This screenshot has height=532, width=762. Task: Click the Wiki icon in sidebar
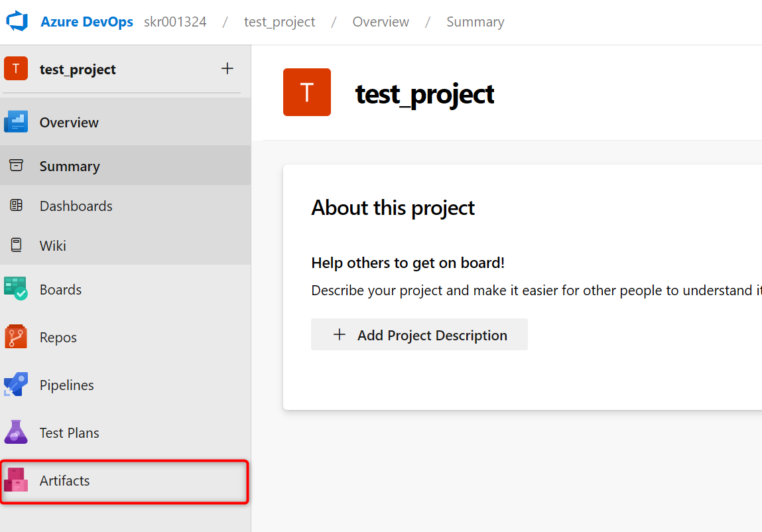17,245
